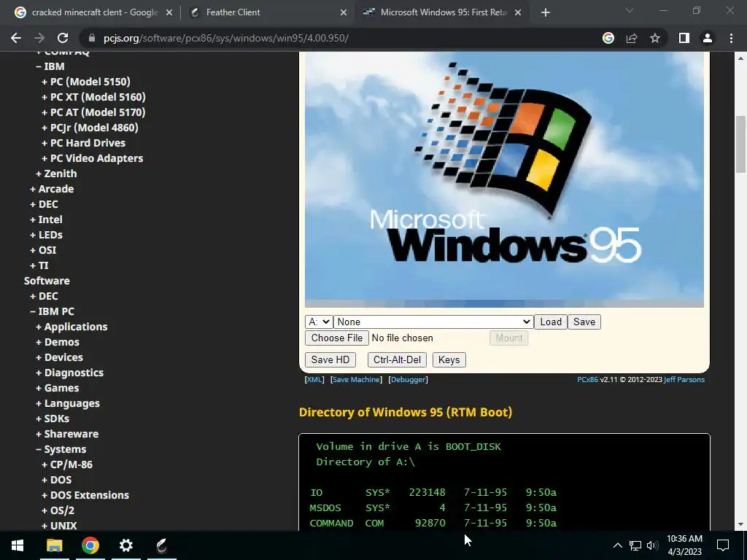Click the address bar URL
747x560 pixels.
coord(226,38)
